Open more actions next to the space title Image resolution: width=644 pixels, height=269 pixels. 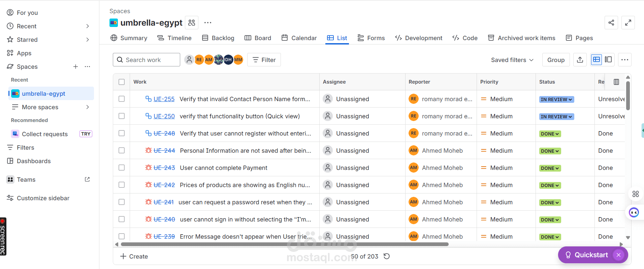click(208, 23)
